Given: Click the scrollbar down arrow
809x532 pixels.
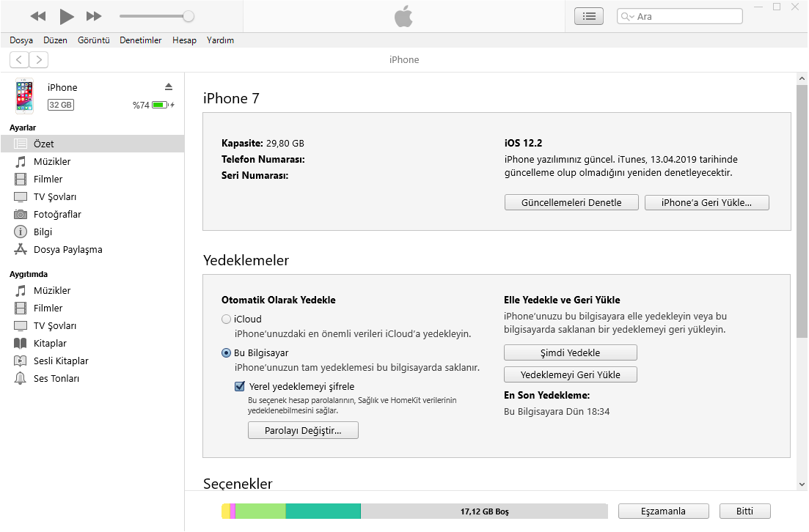Looking at the screenshot, I should [x=801, y=484].
